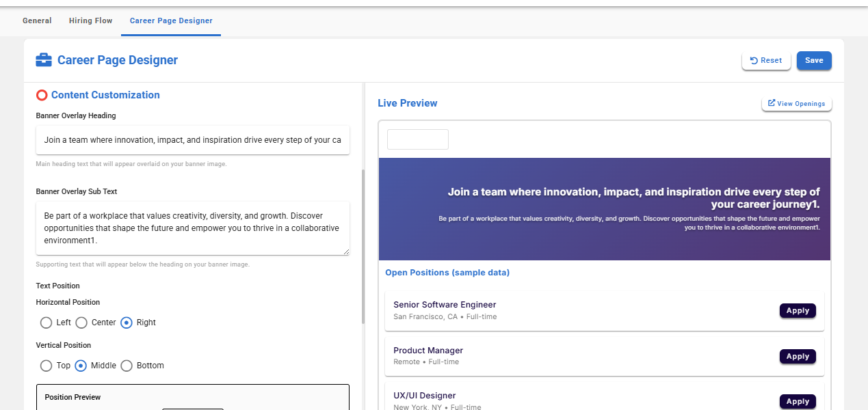This screenshot has height=410, width=868.
Task: Click into the Banner Overlay Sub Text area
Action: point(192,228)
